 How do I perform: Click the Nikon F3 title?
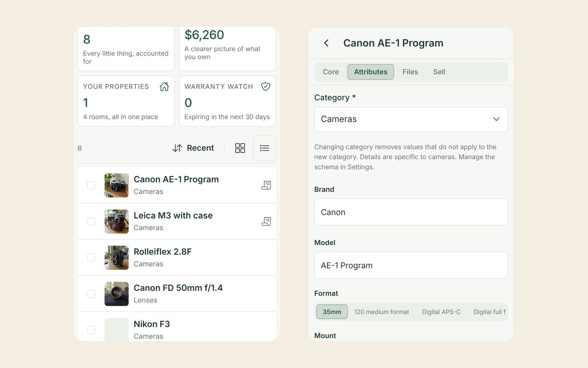click(152, 324)
